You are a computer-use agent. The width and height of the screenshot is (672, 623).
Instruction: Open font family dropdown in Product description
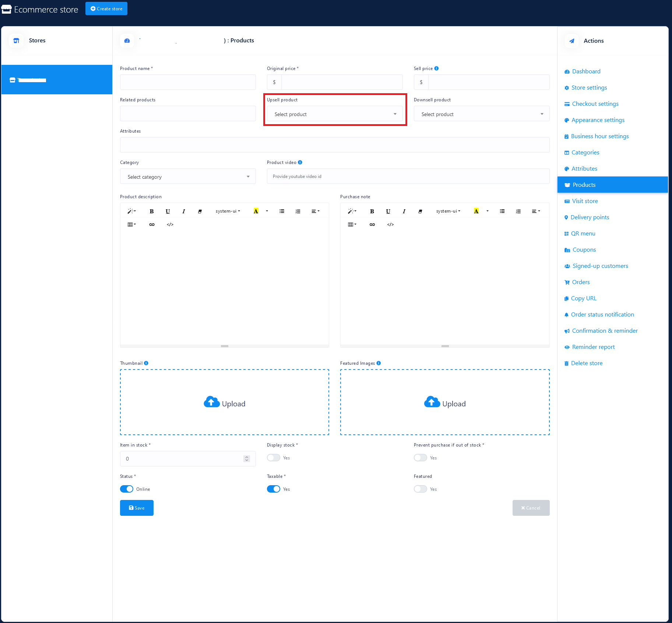228,211
